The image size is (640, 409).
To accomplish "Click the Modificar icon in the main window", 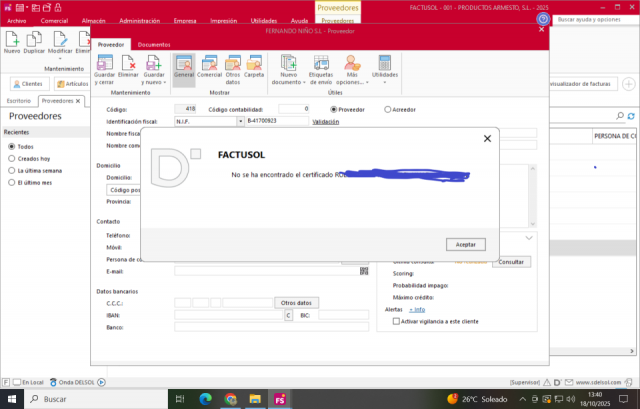I will tap(60, 39).
